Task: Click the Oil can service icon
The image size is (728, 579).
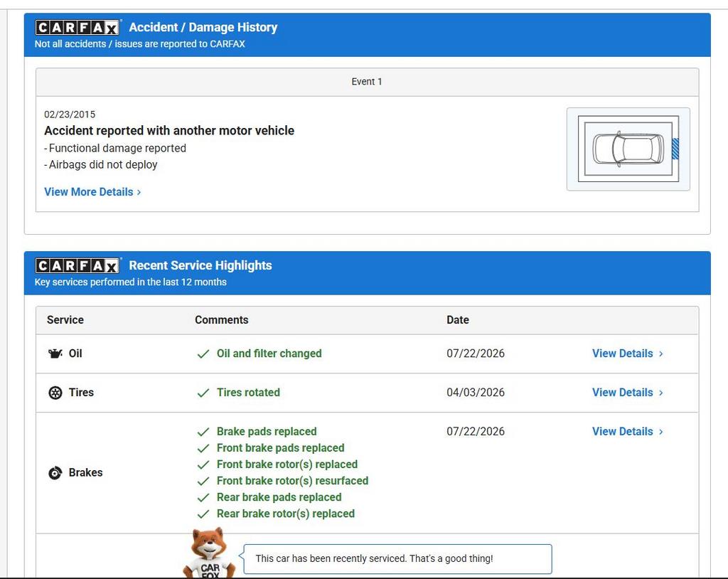Action: tap(55, 354)
